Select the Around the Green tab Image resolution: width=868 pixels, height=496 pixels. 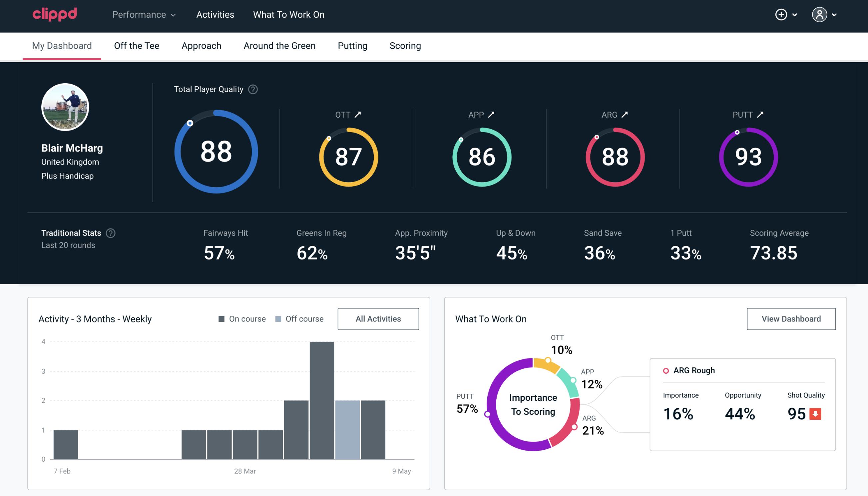tap(279, 45)
